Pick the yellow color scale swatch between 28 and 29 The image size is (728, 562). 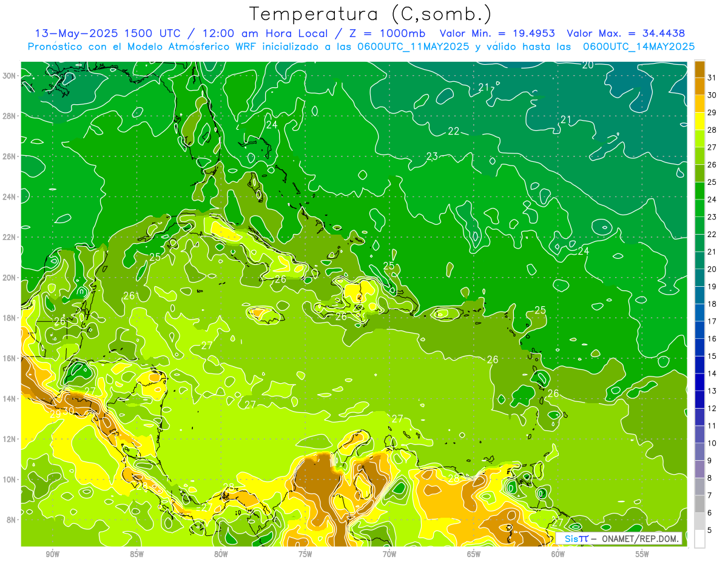coord(699,121)
